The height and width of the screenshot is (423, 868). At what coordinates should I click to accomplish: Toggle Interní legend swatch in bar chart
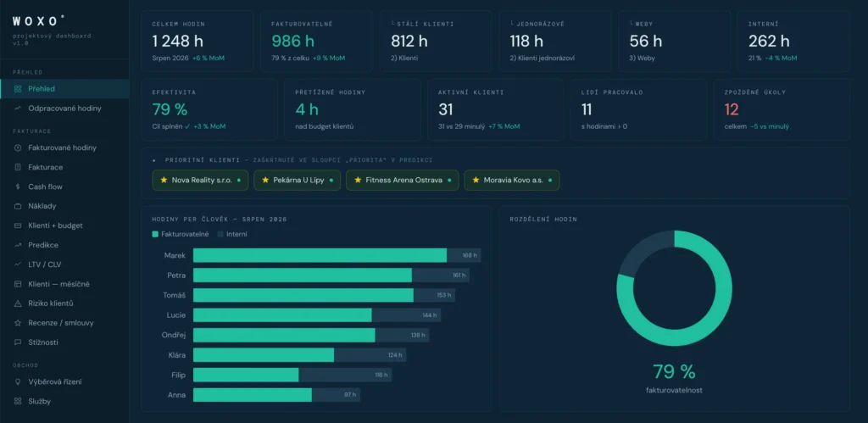click(220, 234)
